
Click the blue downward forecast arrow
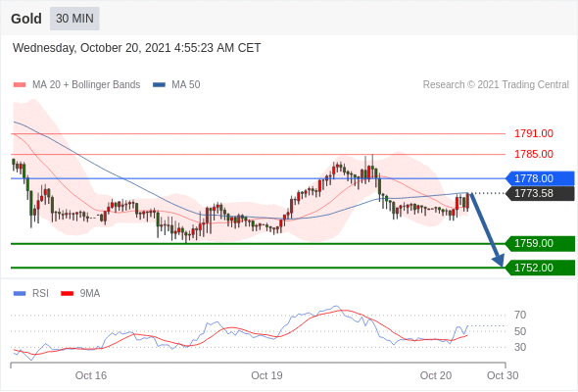point(487,229)
